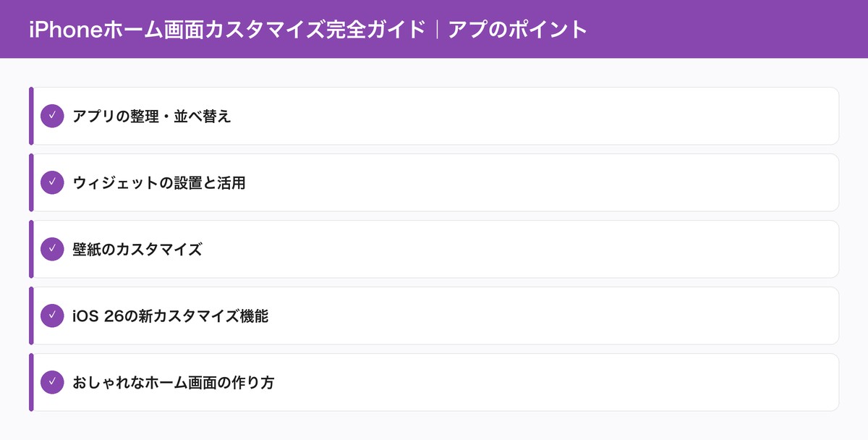Click purple accent bar of iOS 26の新カスタマイズ機能 card
Screen dimensions: 868x440
31,316
